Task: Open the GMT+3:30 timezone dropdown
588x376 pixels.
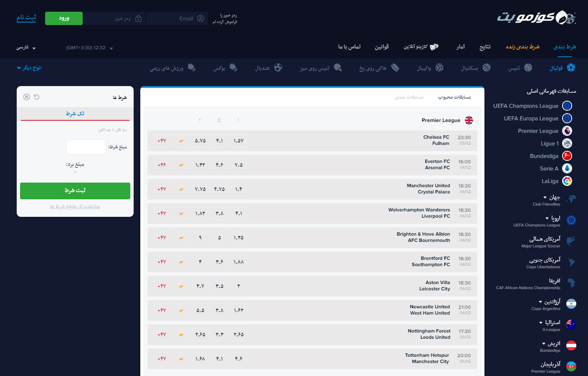Action: tap(89, 48)
